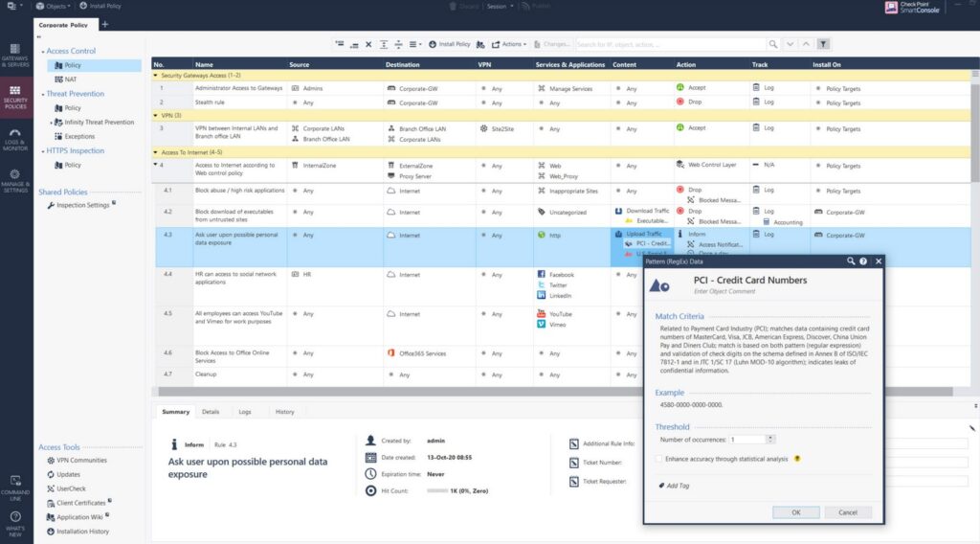Select the Corporate Policy tab
This screenshot has height=544, width=980.
pyautogui.click(x=63, y=25)
